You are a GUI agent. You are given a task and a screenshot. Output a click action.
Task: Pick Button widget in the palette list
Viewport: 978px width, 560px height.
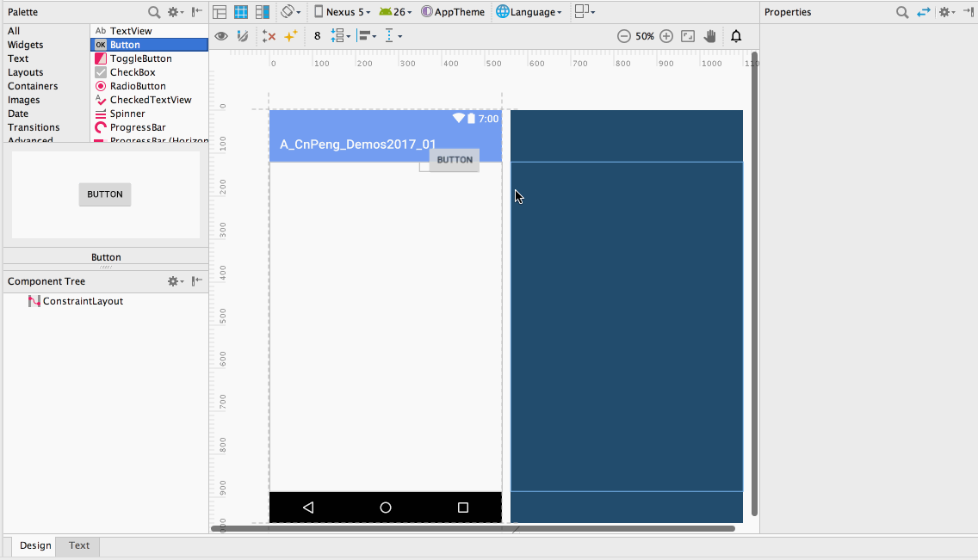[x=149, y=44]
